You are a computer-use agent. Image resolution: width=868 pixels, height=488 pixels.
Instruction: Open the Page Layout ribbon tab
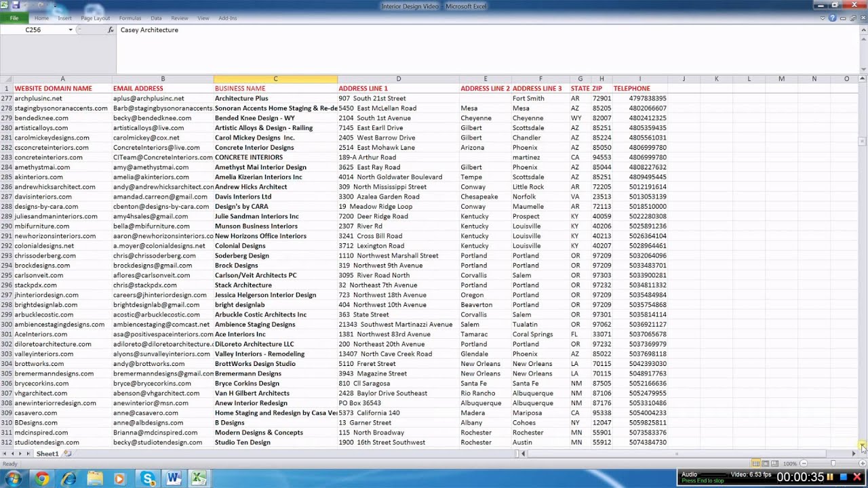tap(95, 18)
